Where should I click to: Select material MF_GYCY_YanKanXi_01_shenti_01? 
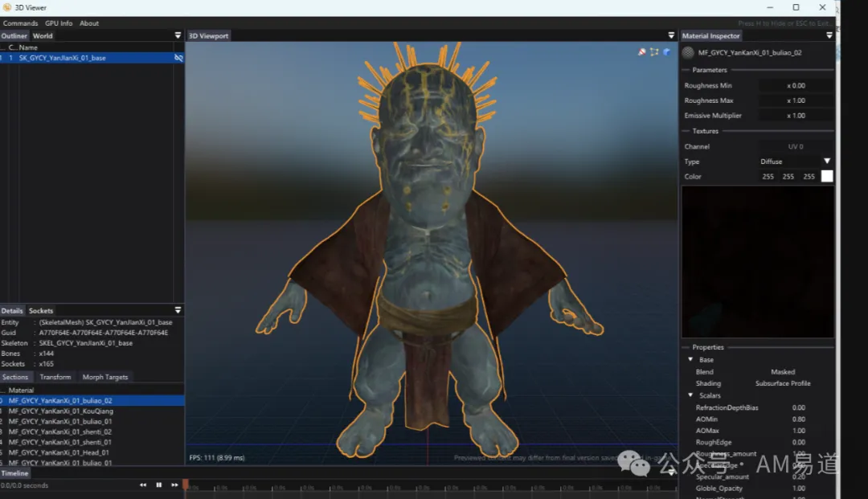tap(92, 443)
